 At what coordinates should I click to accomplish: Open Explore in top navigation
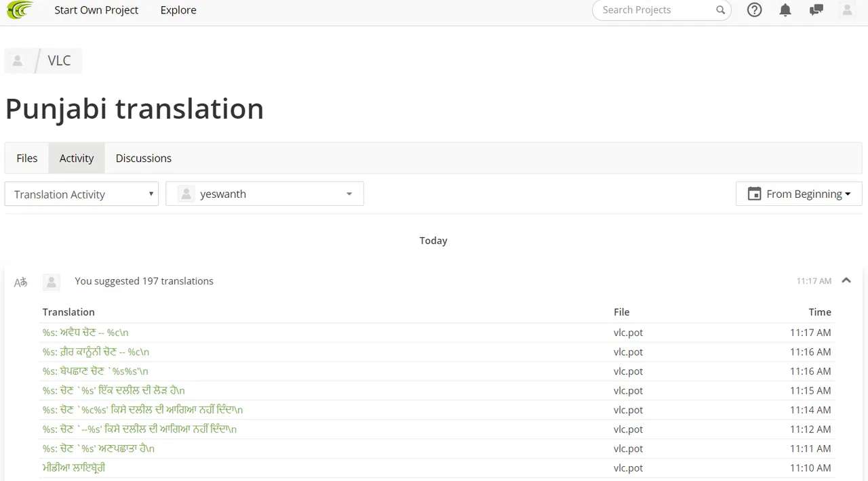[178, 10]
